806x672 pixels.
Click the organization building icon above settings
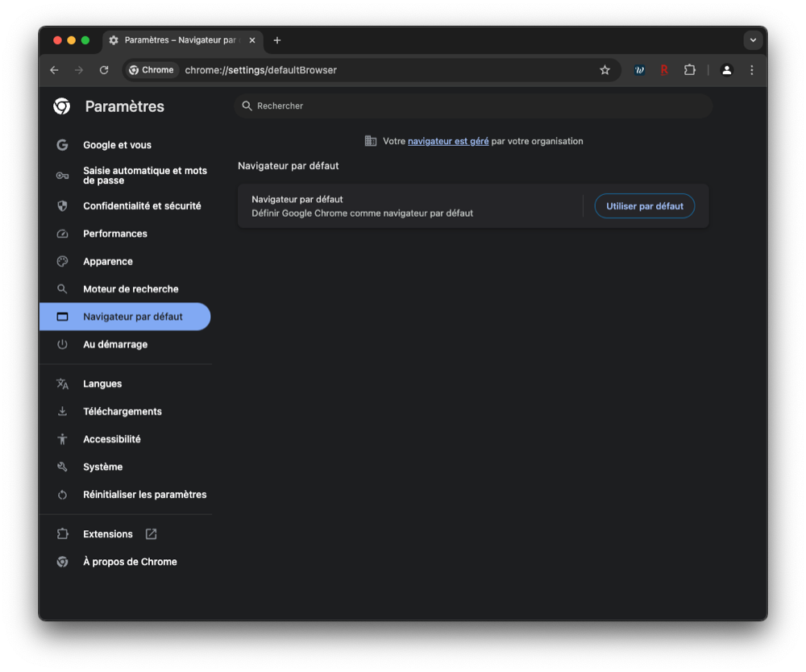click(370, 140)
